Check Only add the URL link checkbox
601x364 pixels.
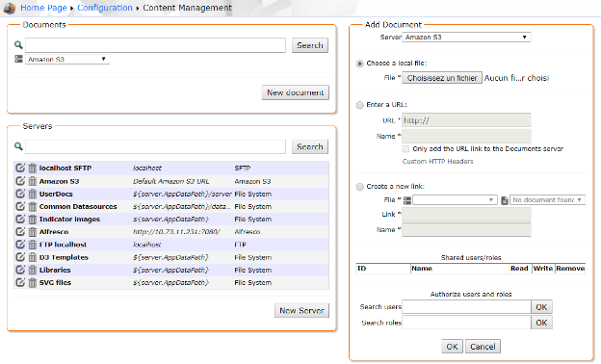pyautogui.click(x=405, y=148)
